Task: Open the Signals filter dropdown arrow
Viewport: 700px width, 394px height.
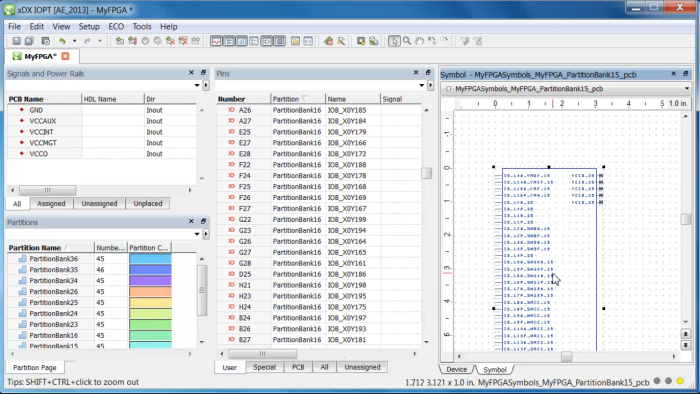Action: click(197, 85)
